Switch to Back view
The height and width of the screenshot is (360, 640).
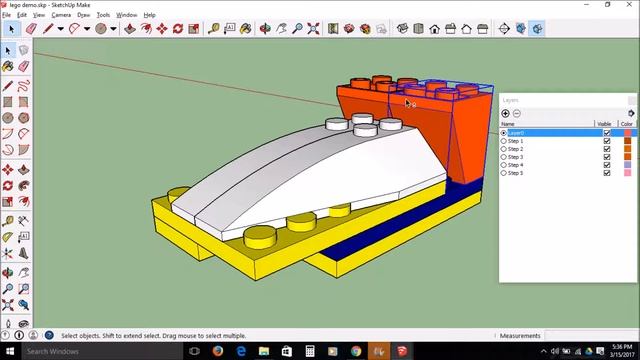click(467, 29)
